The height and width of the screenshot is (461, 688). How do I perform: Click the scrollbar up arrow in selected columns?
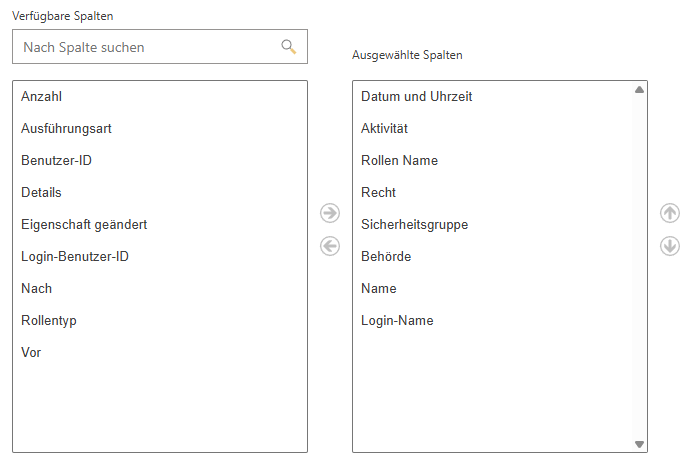click(x=639, y=89)
